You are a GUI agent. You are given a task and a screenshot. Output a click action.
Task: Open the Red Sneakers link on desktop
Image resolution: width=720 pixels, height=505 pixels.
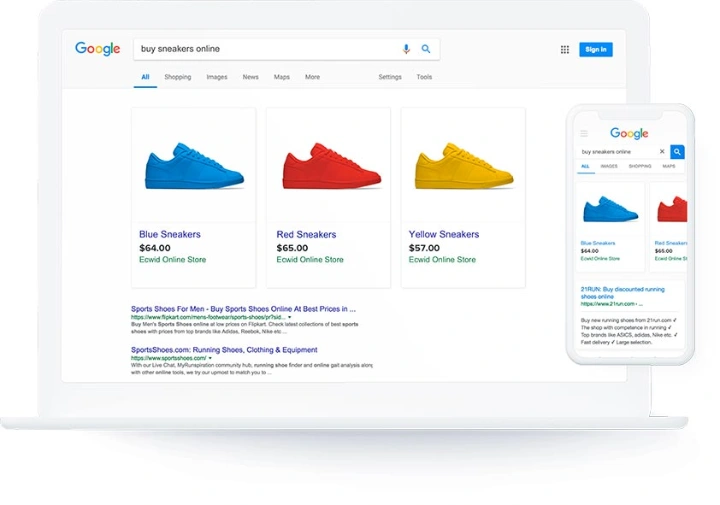pyautogui.click(x=306, y=234)
